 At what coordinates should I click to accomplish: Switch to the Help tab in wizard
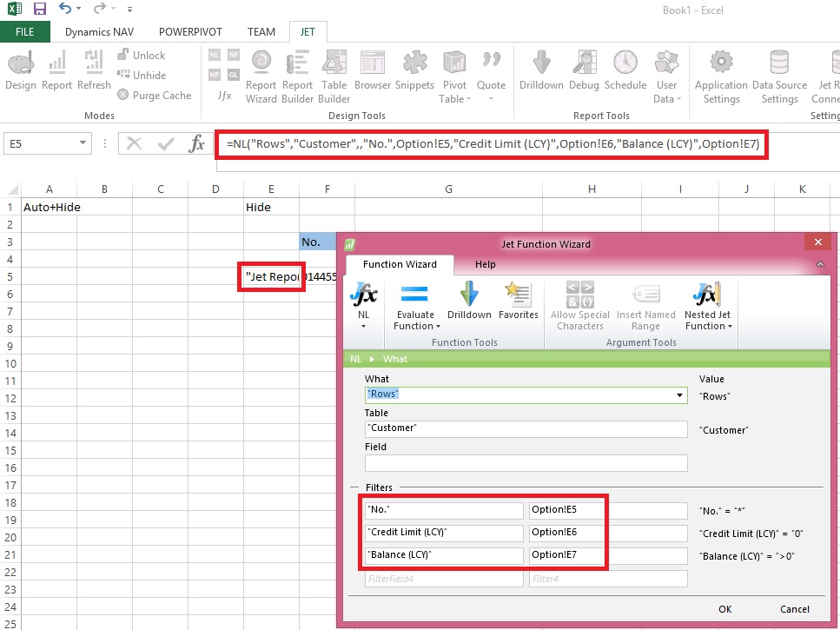[x=485, y=264]
